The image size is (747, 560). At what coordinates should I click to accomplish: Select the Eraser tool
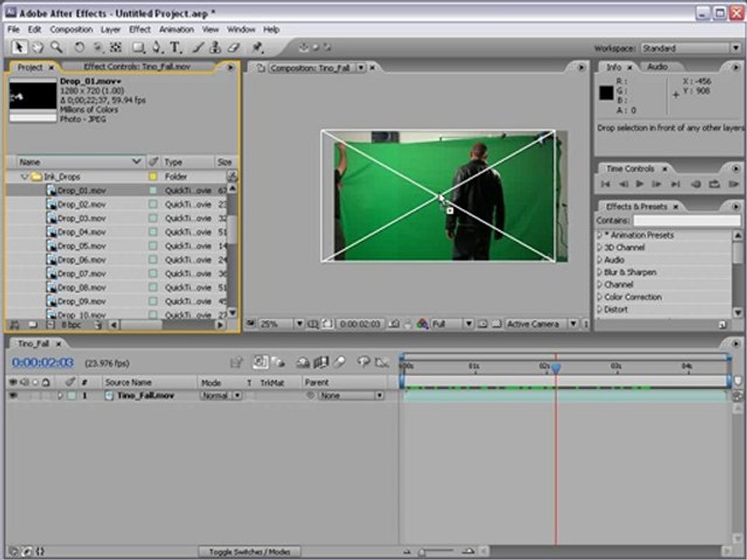233,47
